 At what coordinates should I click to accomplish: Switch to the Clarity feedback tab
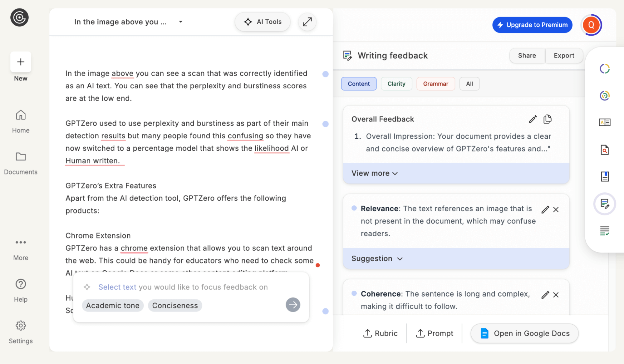click(x=396, y=84)
